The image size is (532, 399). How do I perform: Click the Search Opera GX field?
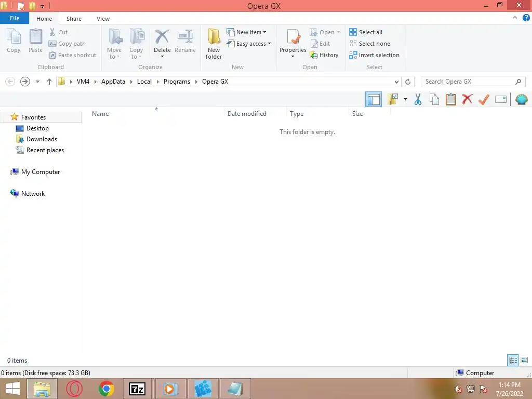473,82
